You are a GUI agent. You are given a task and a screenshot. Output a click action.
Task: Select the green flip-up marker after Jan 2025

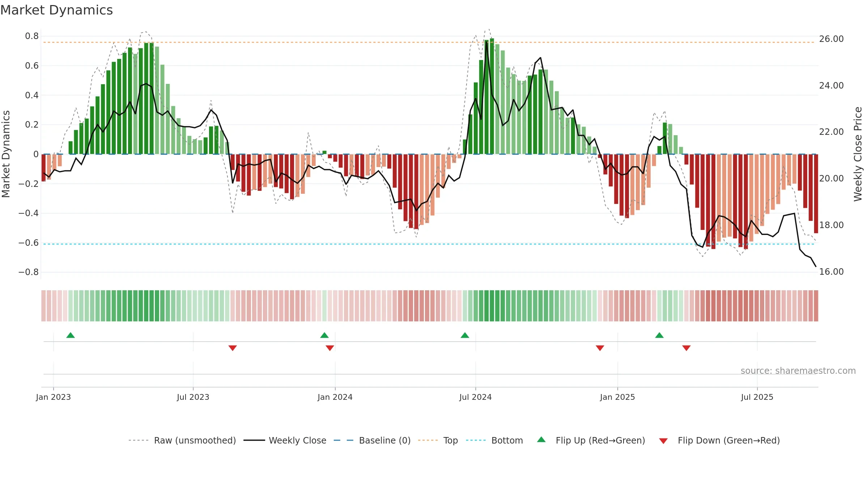coord(659,335)
